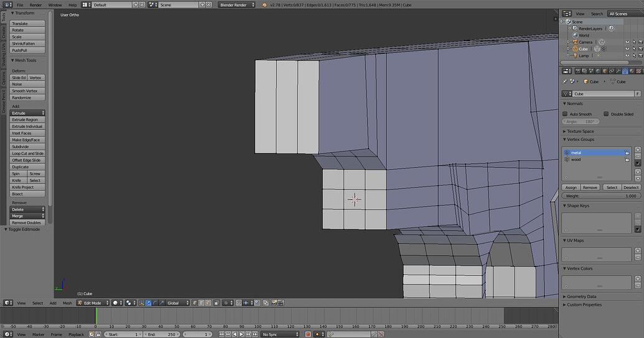Screen dimensions: 644x338
Task: Move vertex group down arrow
Action: click(638, 178)
